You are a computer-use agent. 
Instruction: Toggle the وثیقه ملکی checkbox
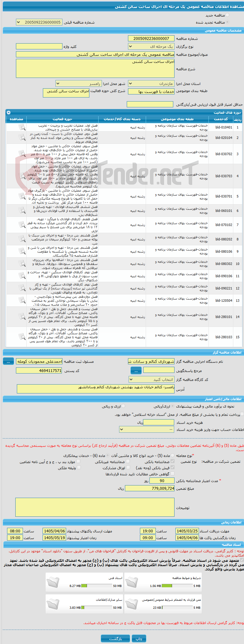pos(79,467)
